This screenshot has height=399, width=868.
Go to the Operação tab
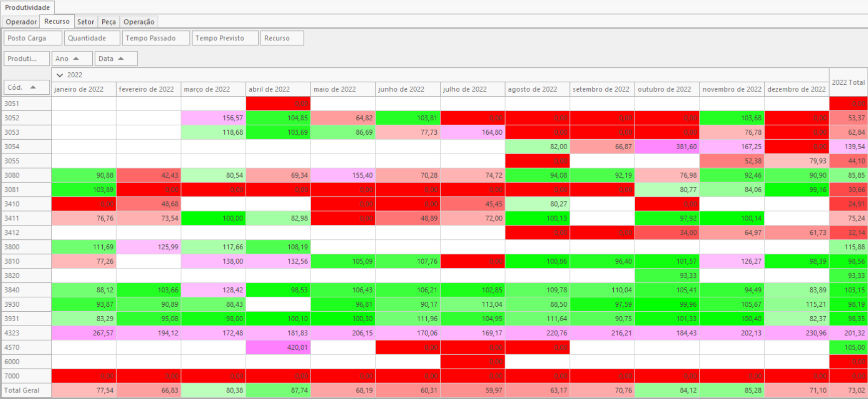coord(139,22)
